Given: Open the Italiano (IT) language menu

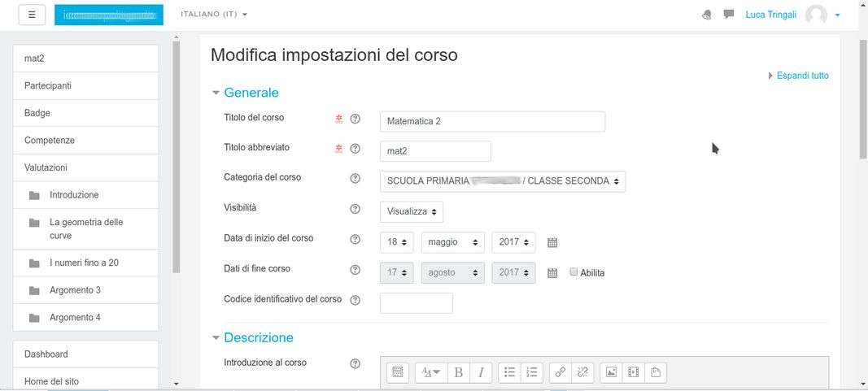Looking at the screenshot, I should pyautogui.click(x=214, y=15).
